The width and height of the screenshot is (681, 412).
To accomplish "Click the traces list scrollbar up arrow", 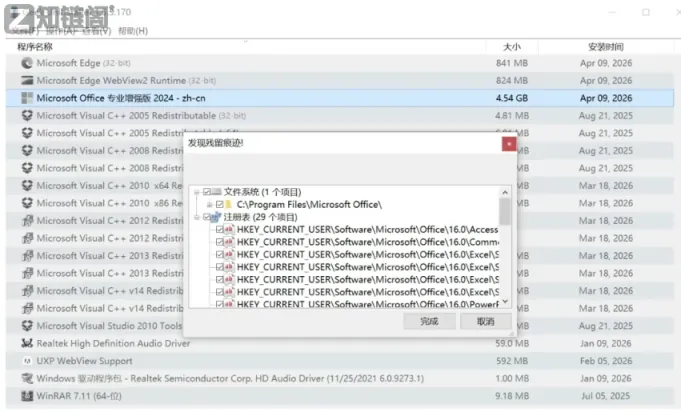I will 505,192.
